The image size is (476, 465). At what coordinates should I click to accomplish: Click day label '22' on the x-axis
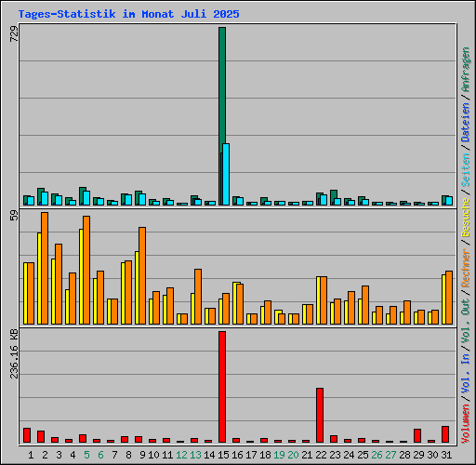(321, 455)
